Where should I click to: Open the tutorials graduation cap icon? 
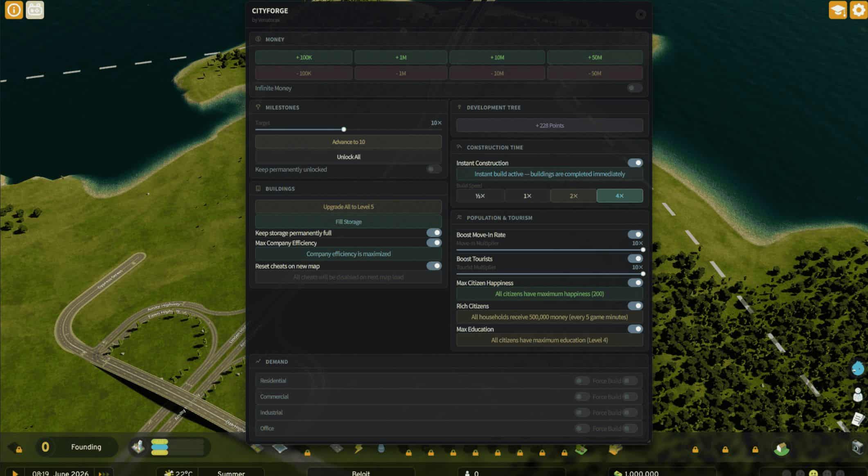coord(837,10)
